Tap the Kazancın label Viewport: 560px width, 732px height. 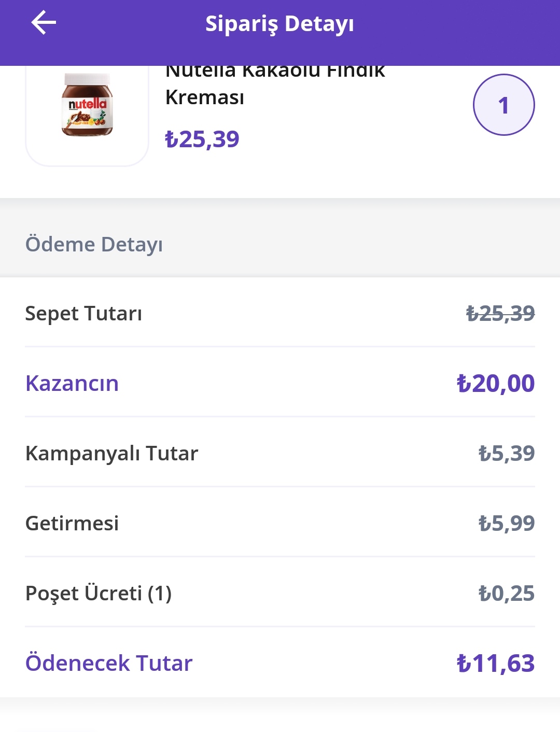point(72,383)
